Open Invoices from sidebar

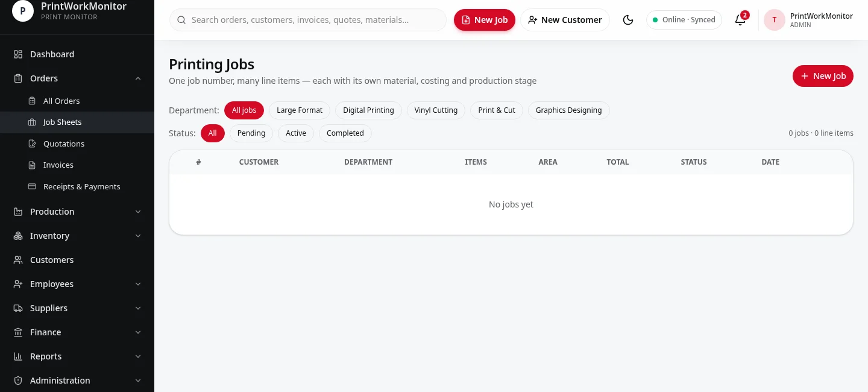(x=77, y=165)
